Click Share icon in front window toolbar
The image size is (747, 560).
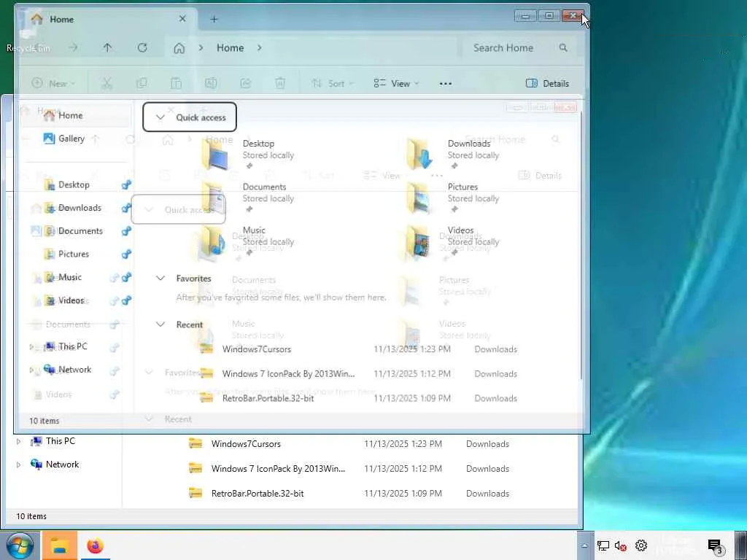tap(245, 83)
